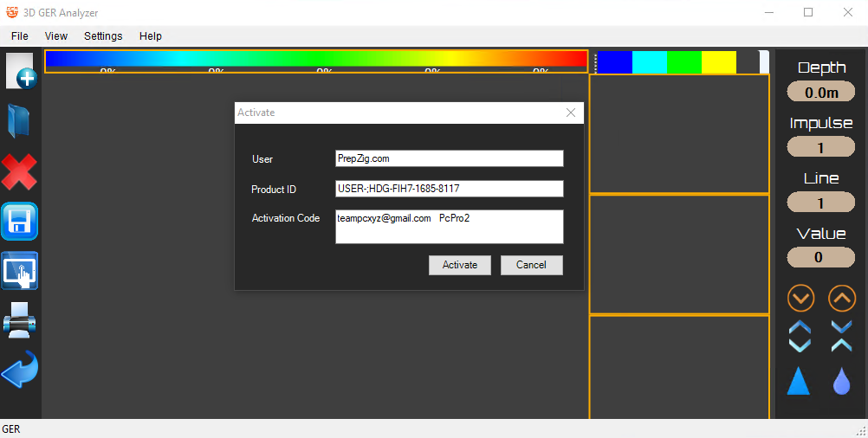Open the Settings menu
Viewport: 868px width, 438px height.
point(103,36)
